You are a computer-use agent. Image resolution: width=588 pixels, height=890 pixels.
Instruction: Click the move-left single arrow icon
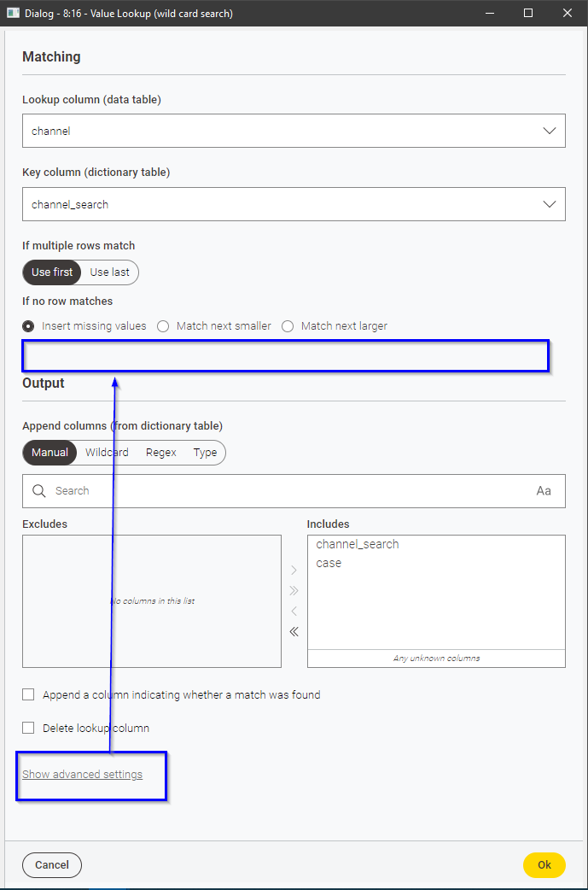point(294,612)
